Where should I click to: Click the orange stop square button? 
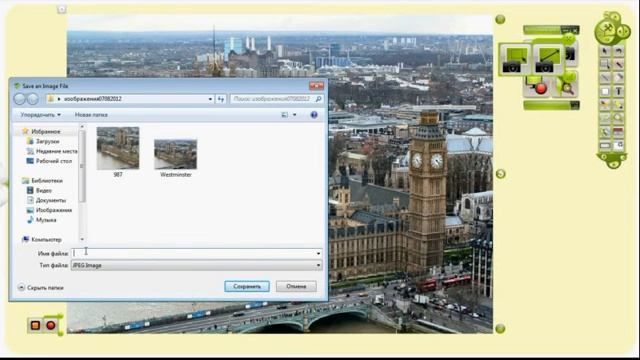tap(35, 325)
